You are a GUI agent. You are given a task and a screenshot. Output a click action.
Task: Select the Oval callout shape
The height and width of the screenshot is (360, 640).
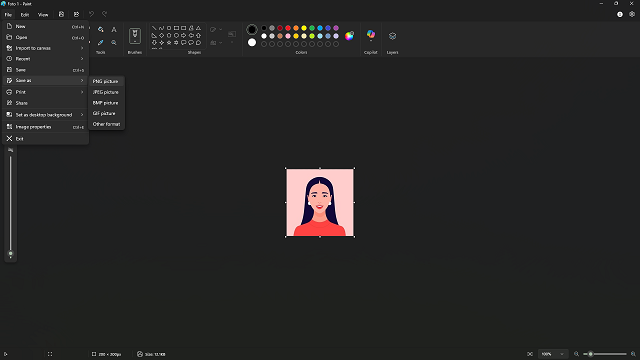[191, 42]
